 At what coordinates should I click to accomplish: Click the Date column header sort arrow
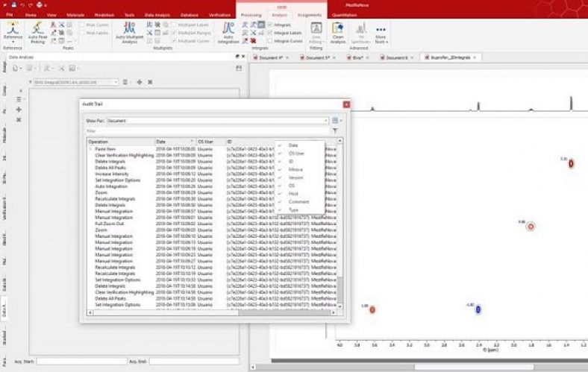(x=192, y=142)
